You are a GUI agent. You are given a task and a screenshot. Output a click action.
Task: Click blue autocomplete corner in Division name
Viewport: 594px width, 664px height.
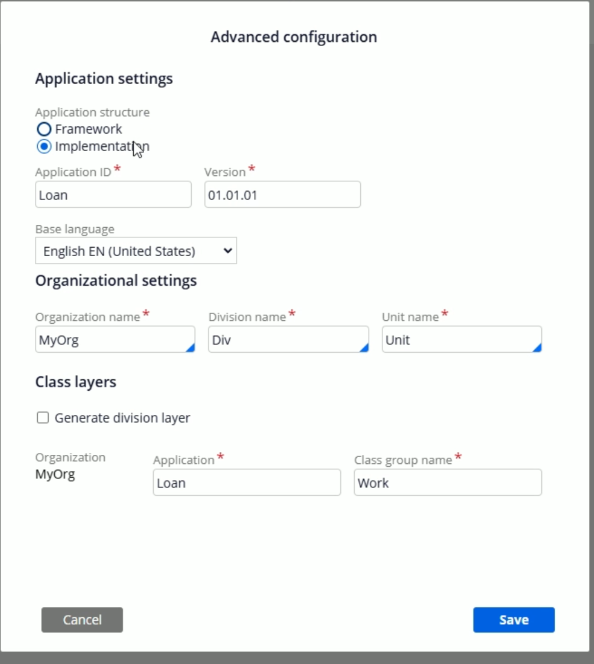(x=364, y=348)
